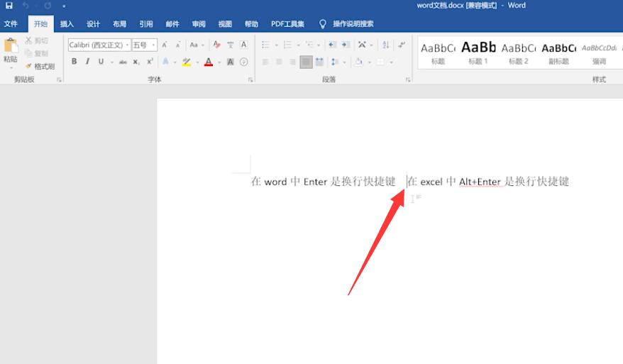Click the enclosed character icon
The image size is (623, 364).
pyautogui.click(x=244, y=62)
